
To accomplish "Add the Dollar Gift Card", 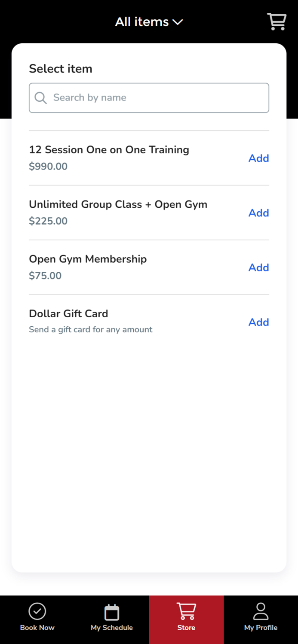I will tap(258, 322).
